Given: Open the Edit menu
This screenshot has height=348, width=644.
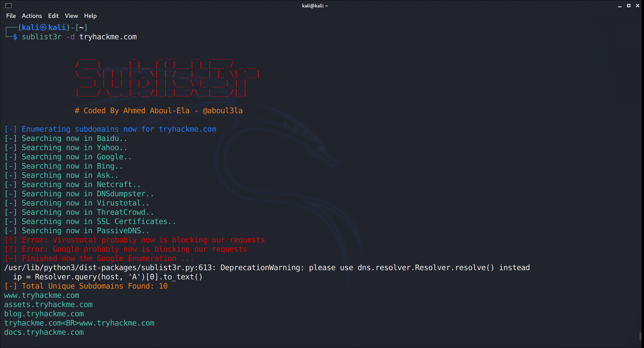Looking at the screenshot, I should pos(53,16).
